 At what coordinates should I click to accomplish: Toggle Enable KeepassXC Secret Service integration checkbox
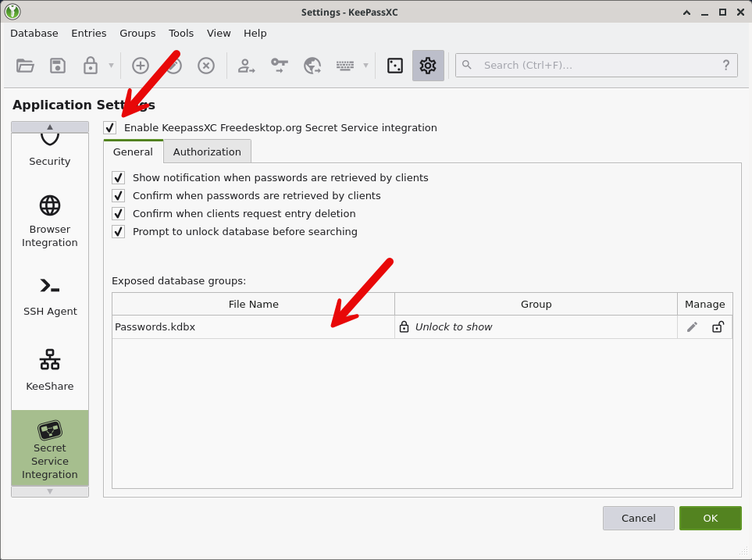[110, 127]
